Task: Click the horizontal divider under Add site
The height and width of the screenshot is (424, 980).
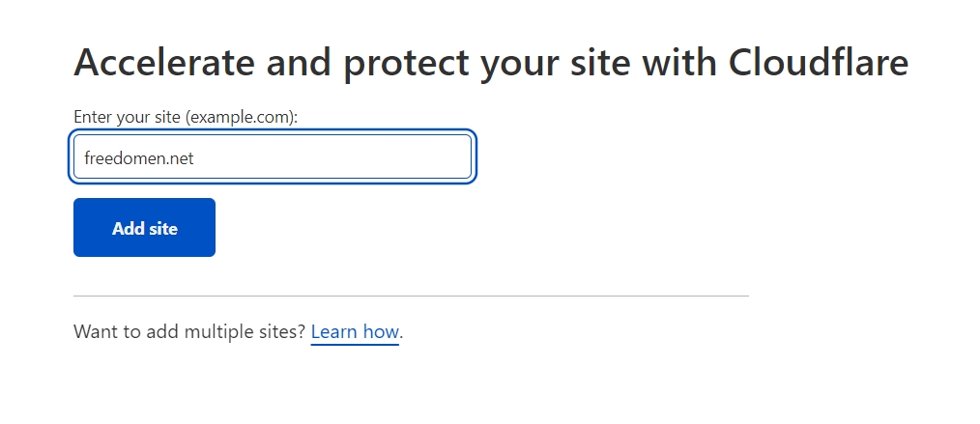Action: pyautogui.click(x=411, y=296)
